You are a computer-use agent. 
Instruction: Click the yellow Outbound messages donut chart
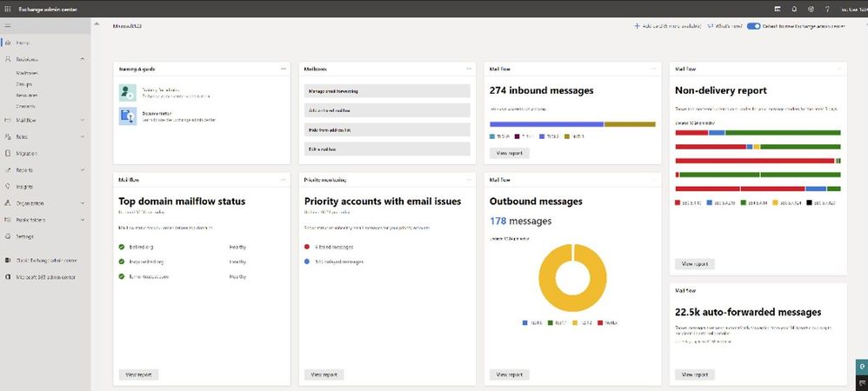pos(572,278)
